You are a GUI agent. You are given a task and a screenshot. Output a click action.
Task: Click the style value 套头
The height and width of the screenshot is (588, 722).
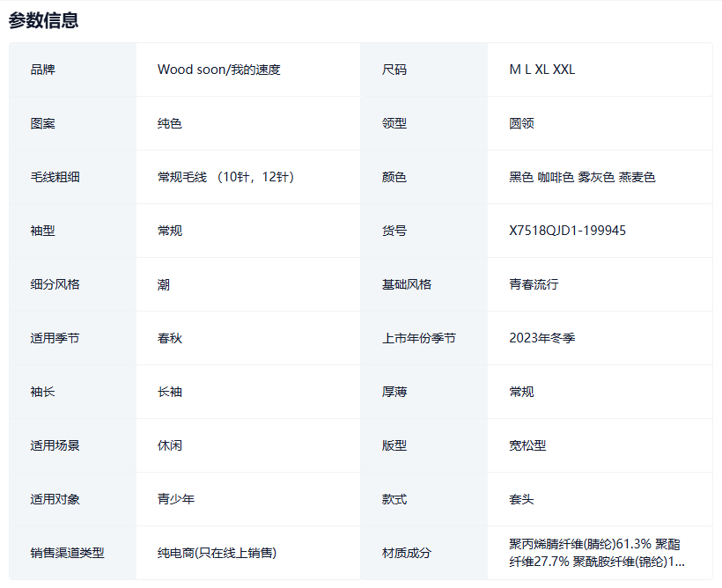[x=521, y=499]
